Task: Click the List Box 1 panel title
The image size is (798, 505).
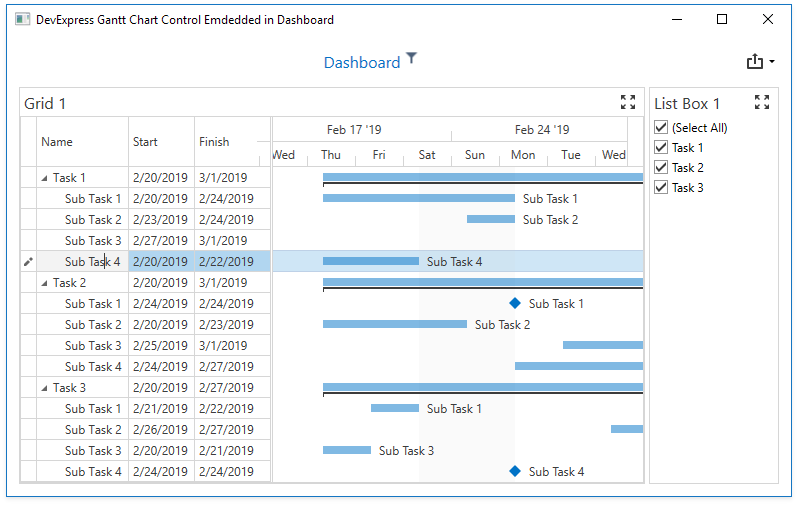Action: point(687,103)
